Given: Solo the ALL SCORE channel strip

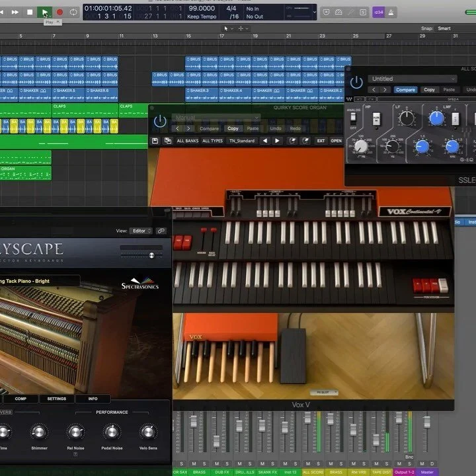Looking at the screenshot, I should click(x=318, y=463).
